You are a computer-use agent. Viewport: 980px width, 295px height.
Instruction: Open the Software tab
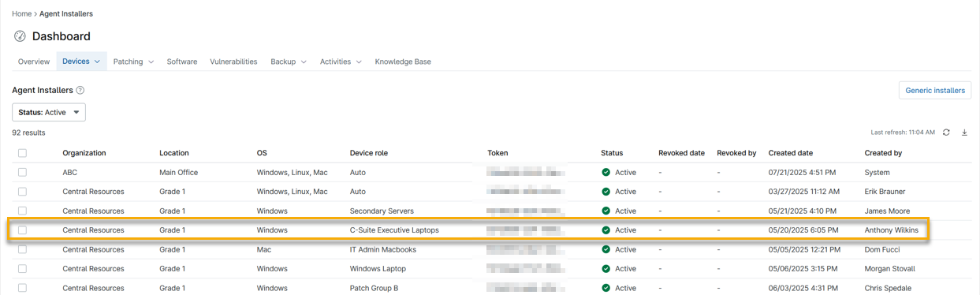tap(182, 62)
